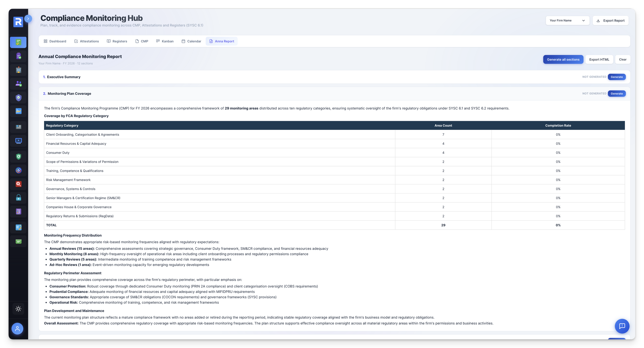Select the clipboard attestations icon in sidebar
Screen dimensions: 644x348
(18, 56)
